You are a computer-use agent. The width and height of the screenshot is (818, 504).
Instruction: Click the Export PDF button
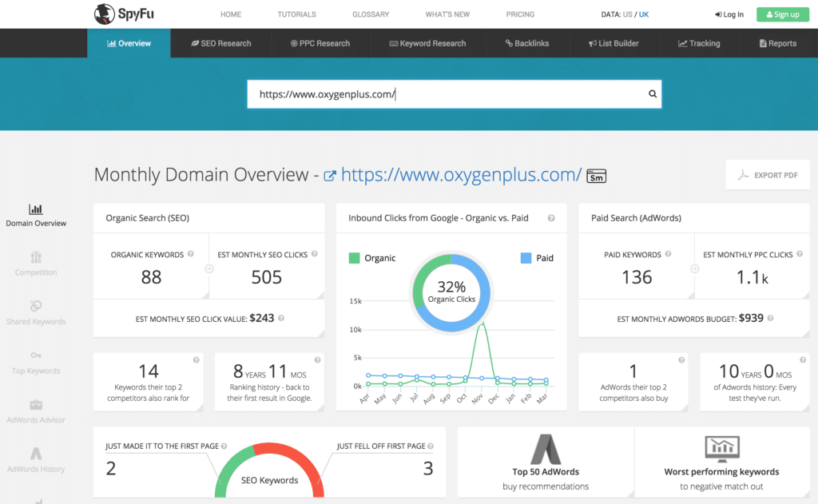[x=768, y=175]
